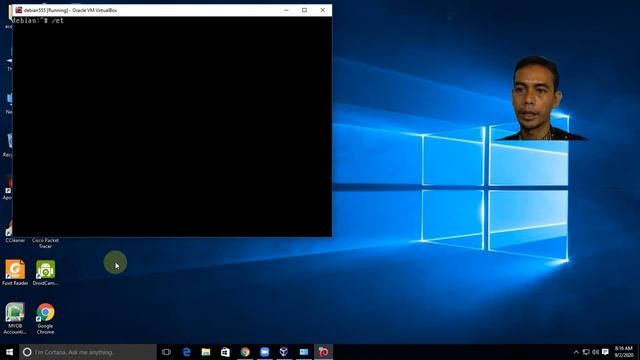Open Foxit Reader desktop shortcut
The image size is (640, 360).
pyautogui.click(x=15, y=273)
